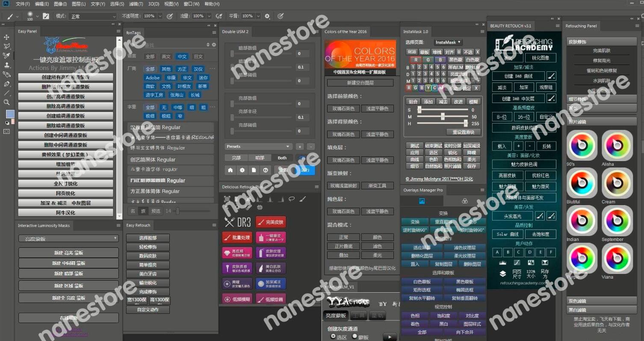Click the InstaMask M slider handle
Image resolution: width=644 pixels, height=341 pixels.
pyautogui.click(x=443, y=117)
